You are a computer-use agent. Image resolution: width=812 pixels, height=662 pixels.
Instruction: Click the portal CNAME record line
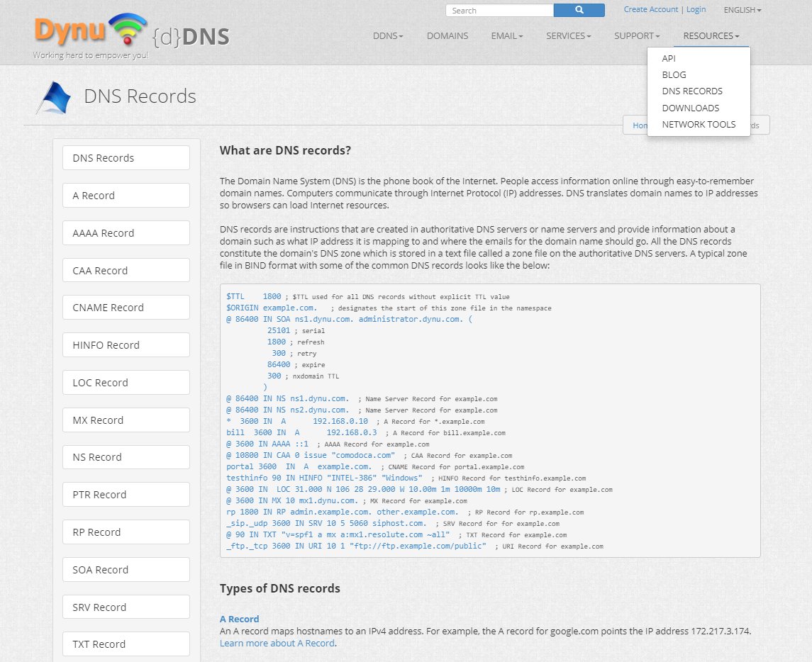click(x=375, y=467)
